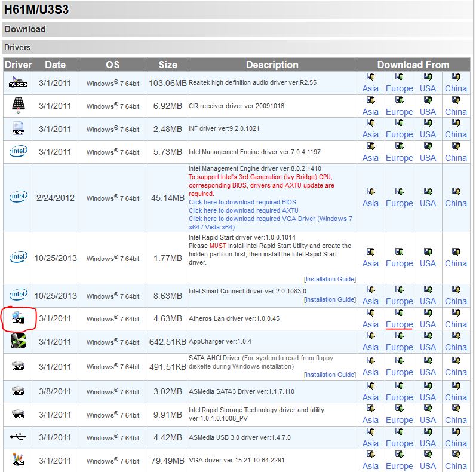This screenshot has height=472, width=476.
Task: Download ASMedia SATA3 Driver from Europe
Action: point(399,397)
